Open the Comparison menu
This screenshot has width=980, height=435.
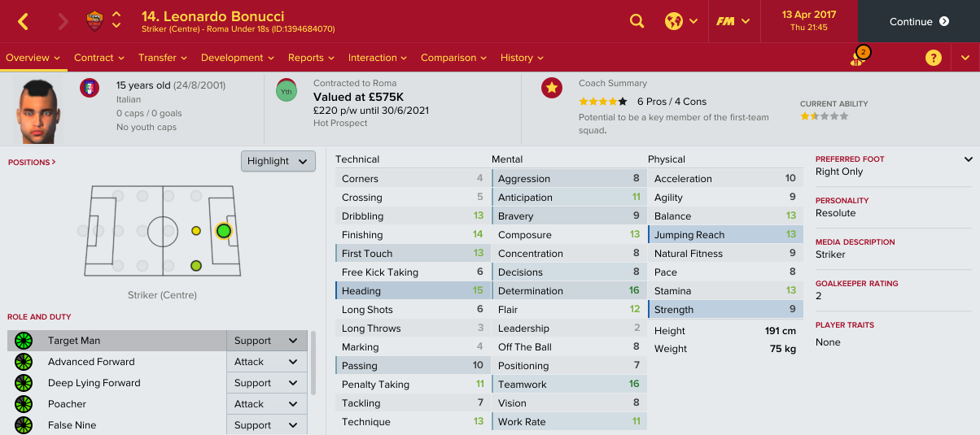pos(453,58)
